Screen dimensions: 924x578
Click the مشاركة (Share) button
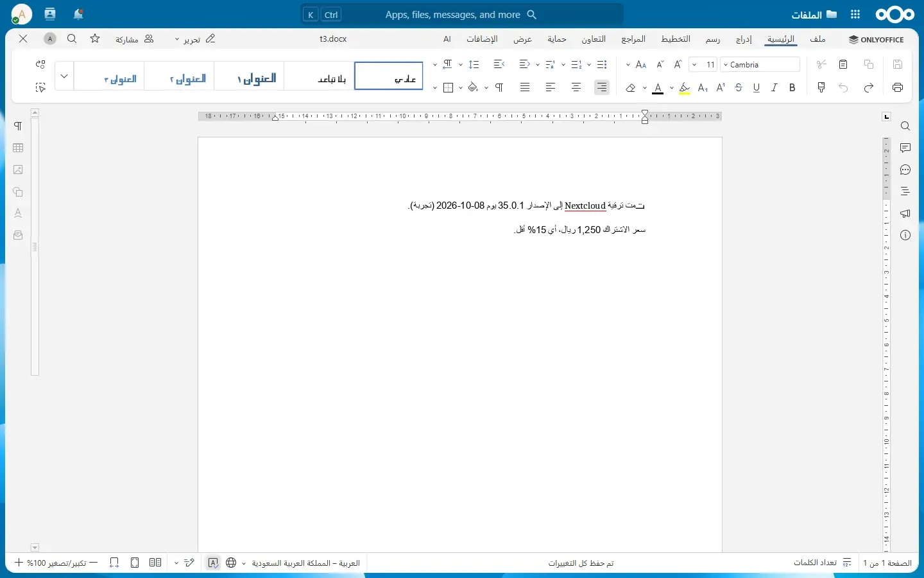135,39
